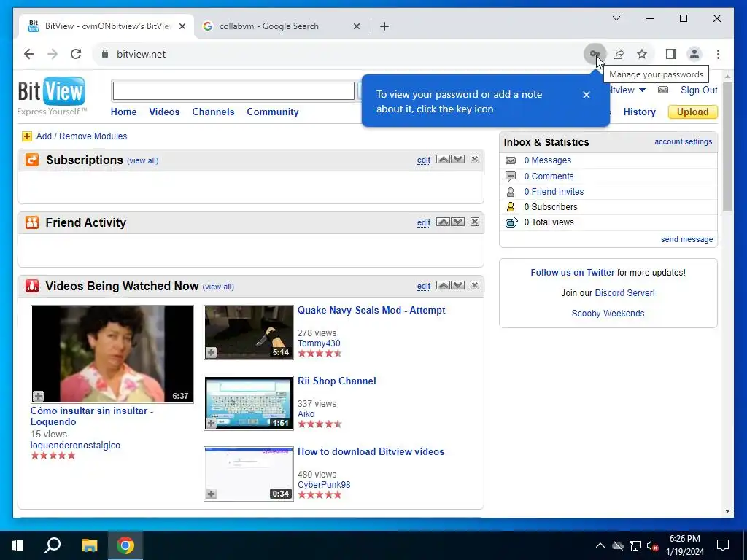
Task: Open Videos navigation link
Action: coord(164,112)
